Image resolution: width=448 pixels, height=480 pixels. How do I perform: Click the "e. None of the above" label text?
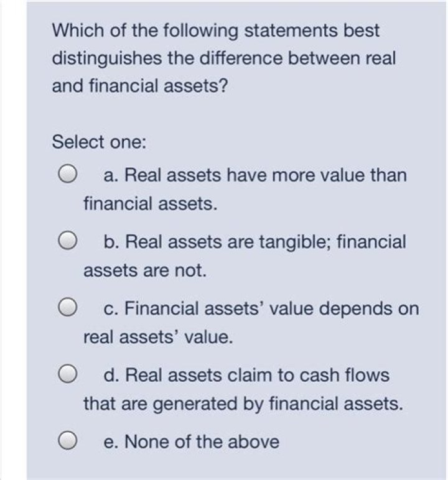click(x=192, y=441)
